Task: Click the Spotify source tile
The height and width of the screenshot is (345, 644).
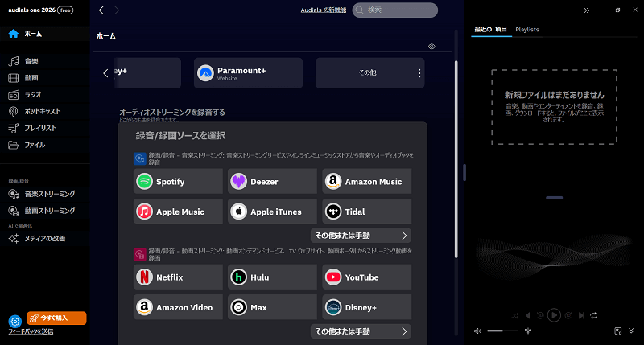Action: (178, 182)
